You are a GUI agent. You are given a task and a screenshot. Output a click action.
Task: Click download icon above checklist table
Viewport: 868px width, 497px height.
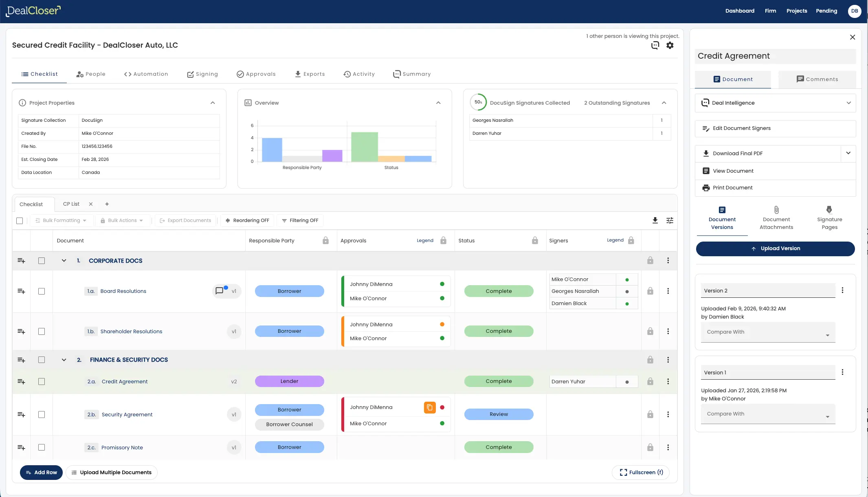coord(655,220)
